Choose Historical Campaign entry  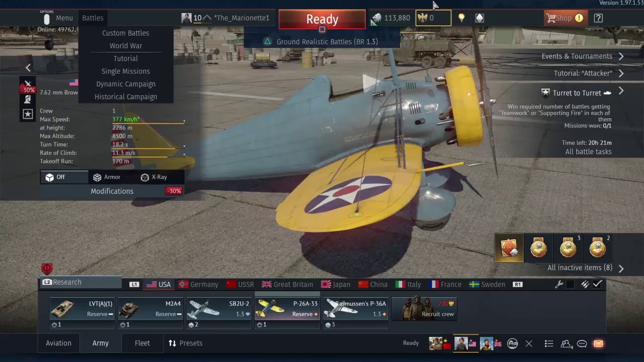[x=126, y=97]
